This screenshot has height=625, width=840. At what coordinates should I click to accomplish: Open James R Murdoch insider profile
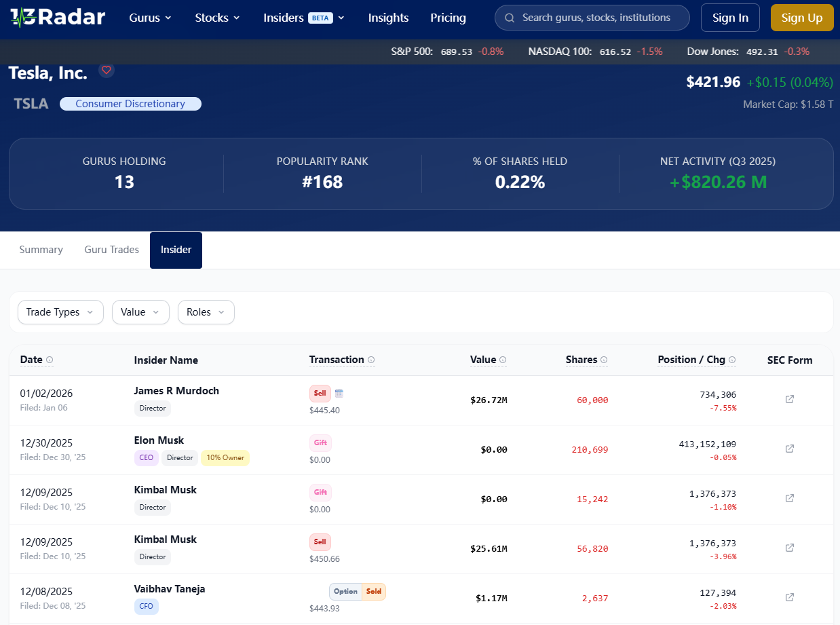(176, 391)
